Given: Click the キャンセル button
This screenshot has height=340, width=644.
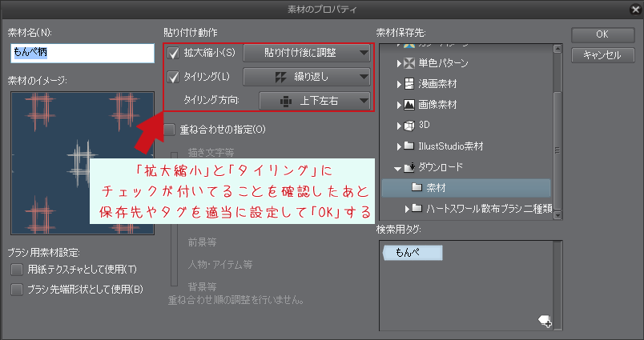Looking at the screenshot, I should point(602,55).
